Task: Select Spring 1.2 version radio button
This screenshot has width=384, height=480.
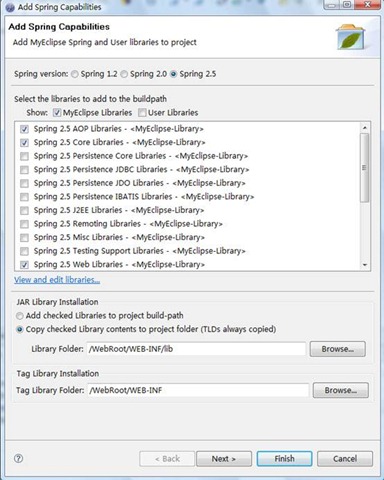Action: [x=75, y=74]
